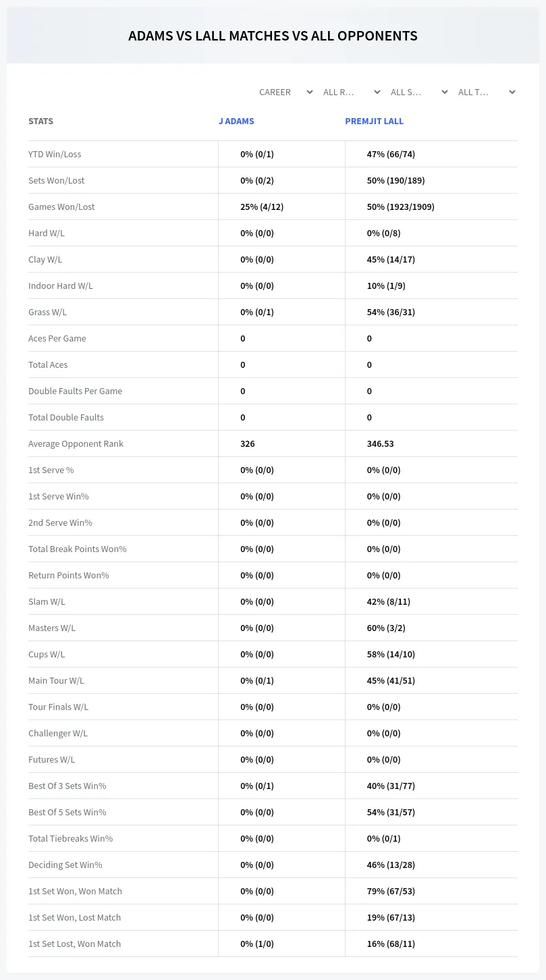Open J ADAMS player link
The image size is (546, 980).
pos(236,121)
